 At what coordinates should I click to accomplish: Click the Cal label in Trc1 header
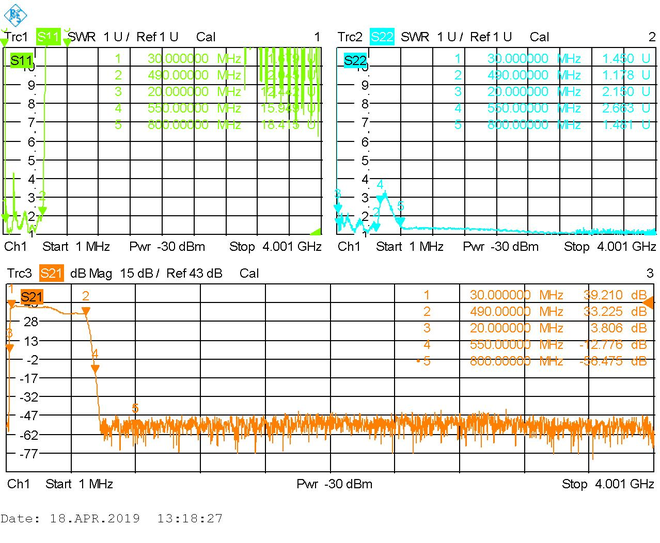[206, 37]
